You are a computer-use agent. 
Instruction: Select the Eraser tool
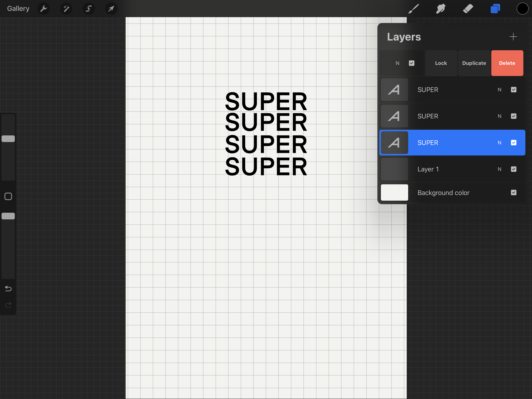tap(468, 9)
